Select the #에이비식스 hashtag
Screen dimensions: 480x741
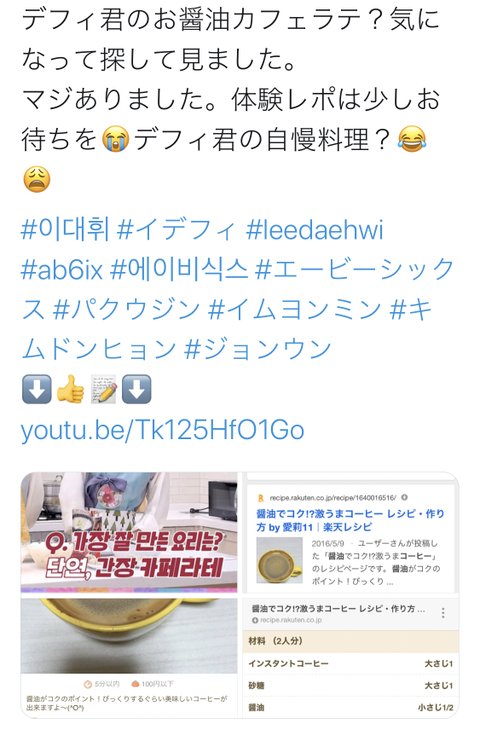179,270
